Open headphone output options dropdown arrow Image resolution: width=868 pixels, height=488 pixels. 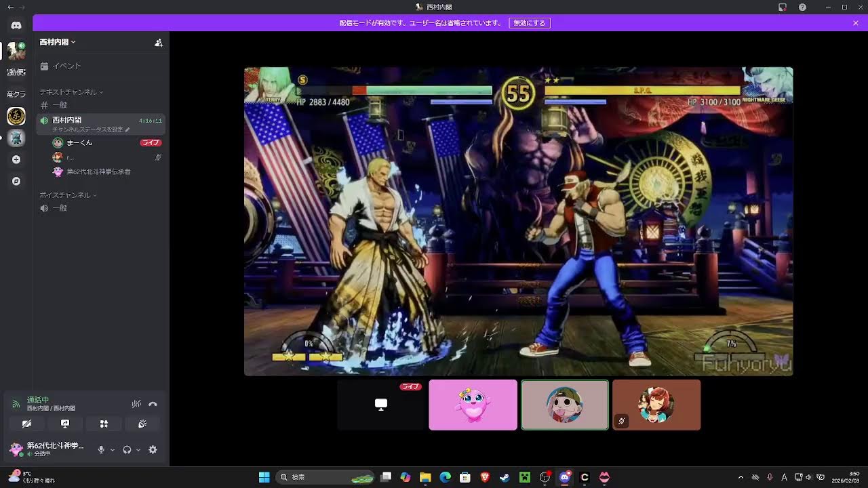pos(138,449)
